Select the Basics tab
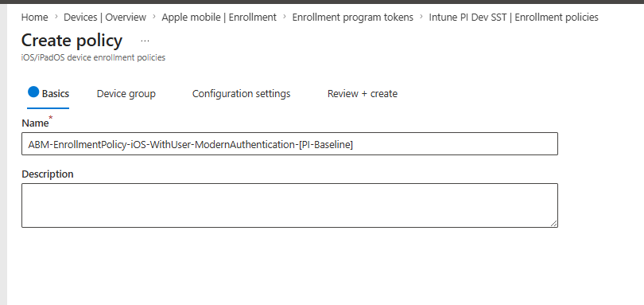 48,93
